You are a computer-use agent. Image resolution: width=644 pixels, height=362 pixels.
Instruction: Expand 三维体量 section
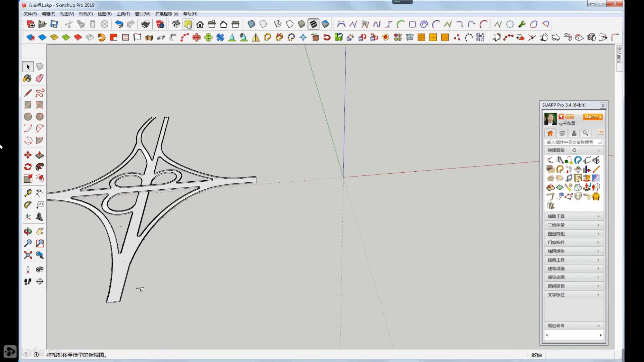point(574,225)
